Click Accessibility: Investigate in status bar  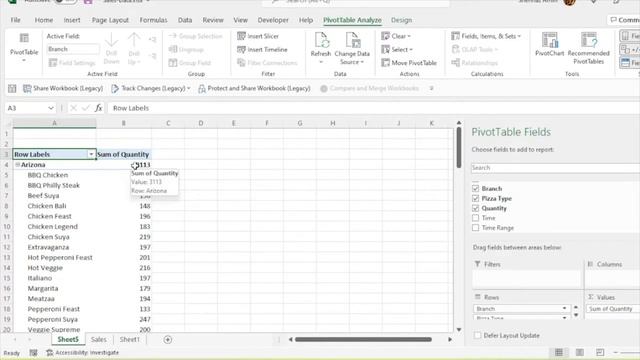(82, 352)
